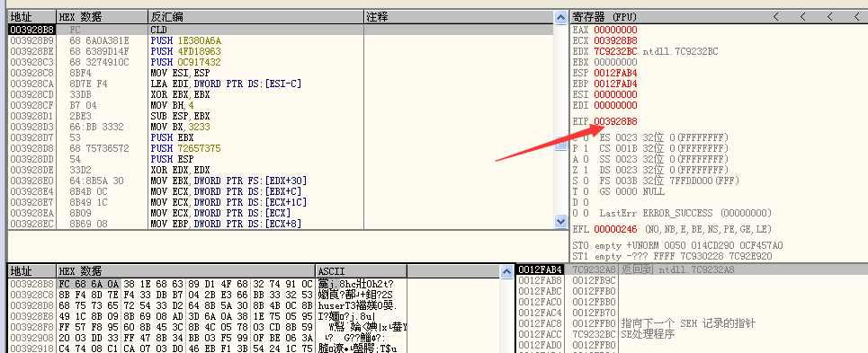Select stack row 0012FAC8 指向下一个 SEH 记录的指针
868x353 pixels.
pyautogui.click(x=692, y=323)
